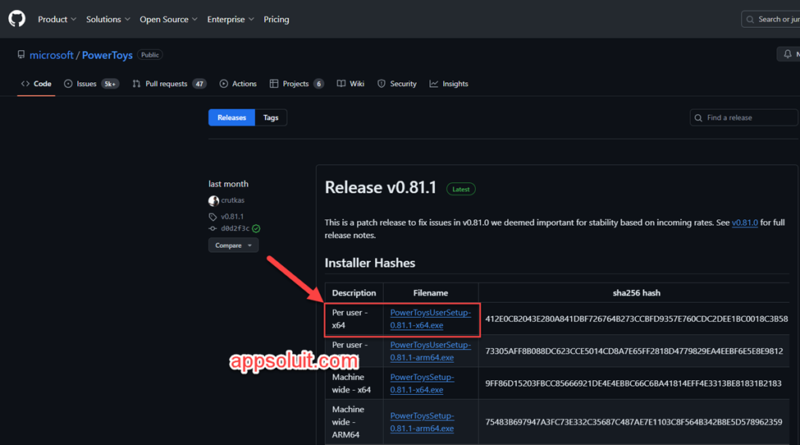The width and height of the screenshot is (800, 445).
Task: Click the tag icon beside v0.81.1
Action: [x=213, y=217]
